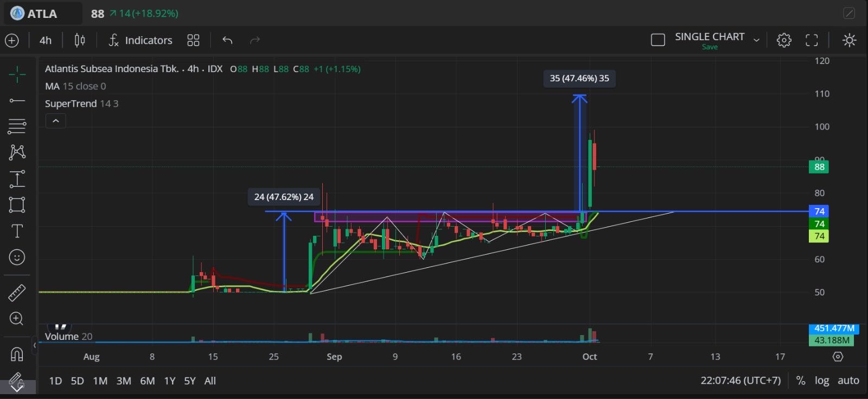Change the 4h timeframe interval
Screen dimensions: 868x399
[46, 40]
